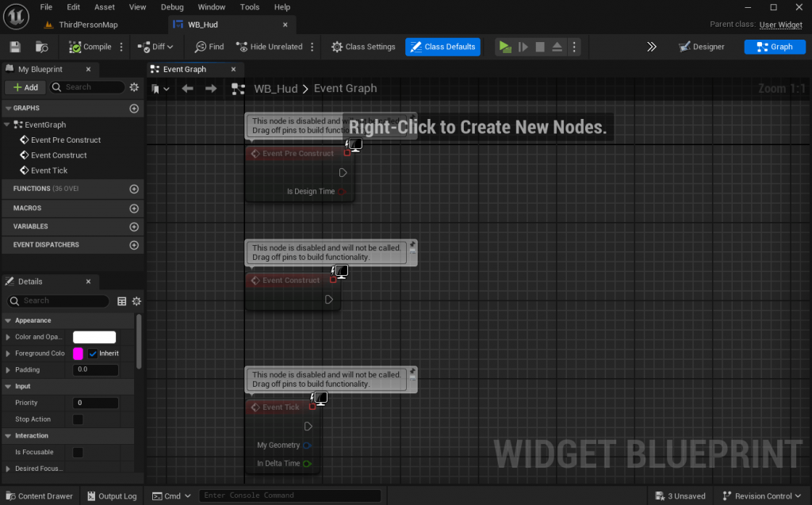This screenshot has width=812, height=505.
Task: Uncheck the Inherit checkbox for Foreground Color
Action: (x=90, y=354)
